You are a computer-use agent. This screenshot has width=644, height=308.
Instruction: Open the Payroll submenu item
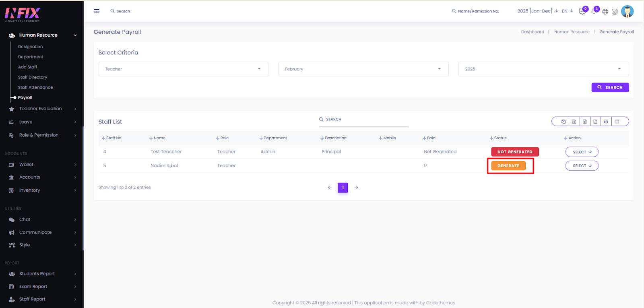click(x=25, y=97)
